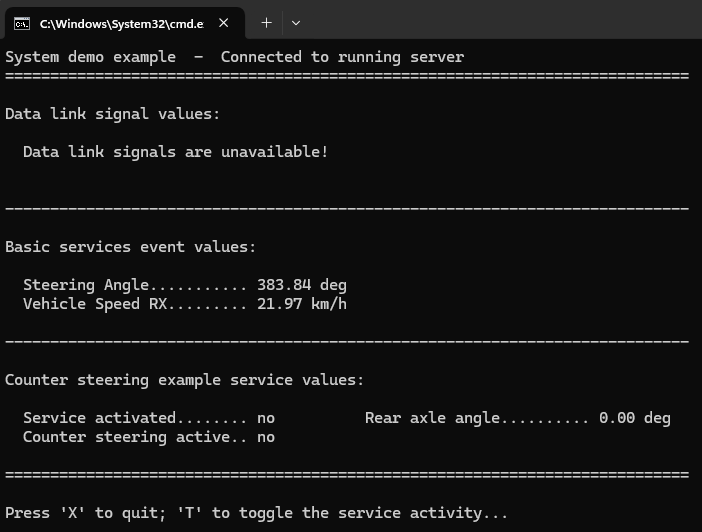Click the 'Data link signal values:' heading

click(112, 114)
